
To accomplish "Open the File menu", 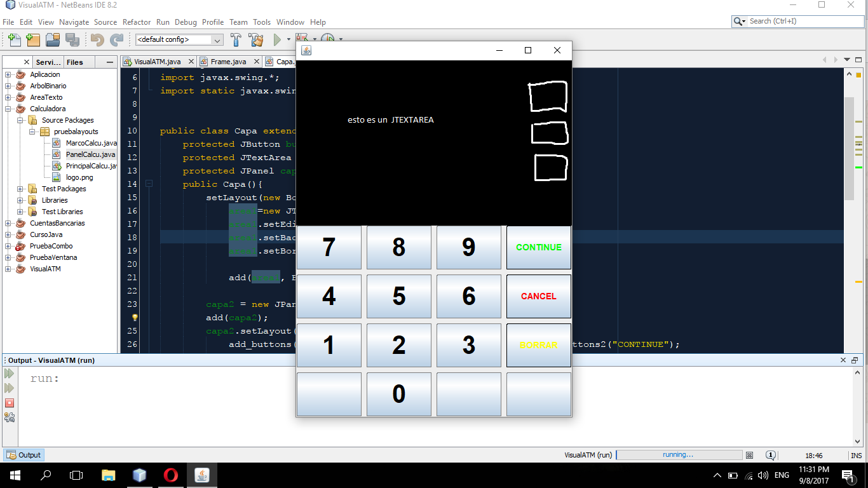I will pyautogui.click(x=8, y=22).
